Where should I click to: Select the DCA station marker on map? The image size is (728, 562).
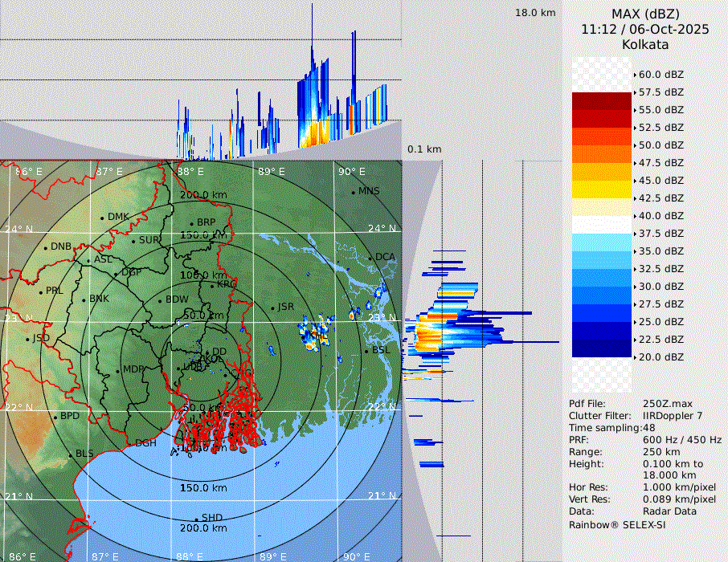pyautogui.click(x=370, y=258)
